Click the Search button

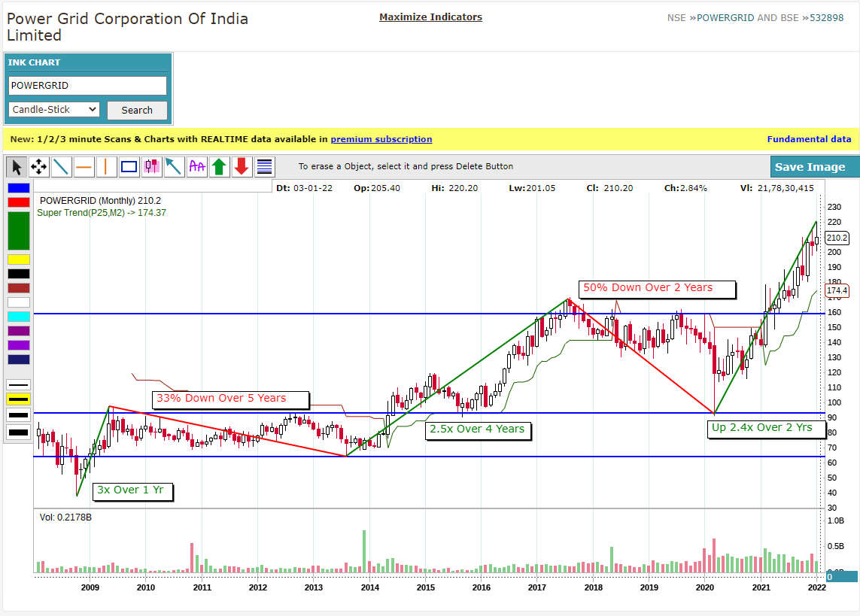click(137, 110)
